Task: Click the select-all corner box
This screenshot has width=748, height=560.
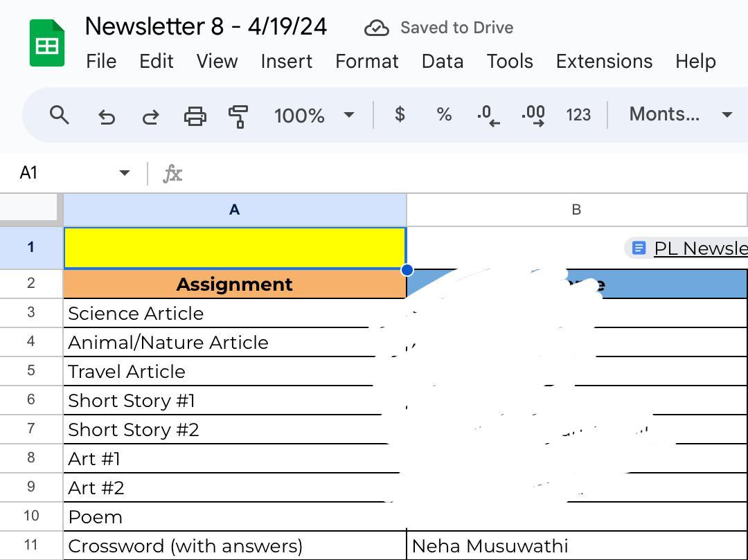Action: pyautogui.click(x=30, y=208)
